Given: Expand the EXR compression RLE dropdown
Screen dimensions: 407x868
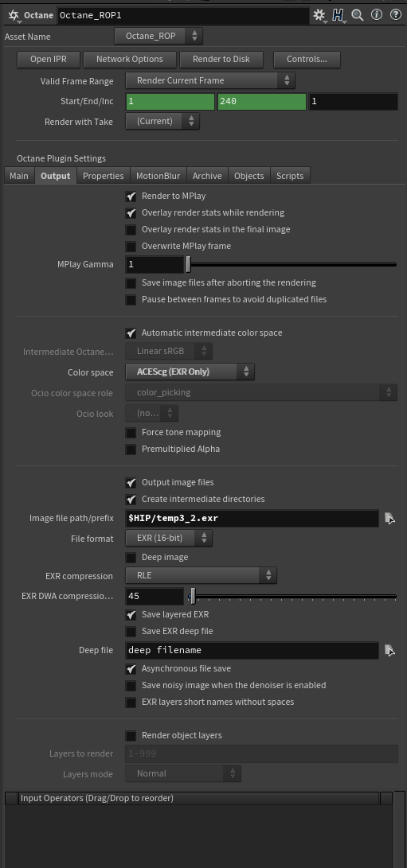Looking at the screenshot, I should coord(202,576).
